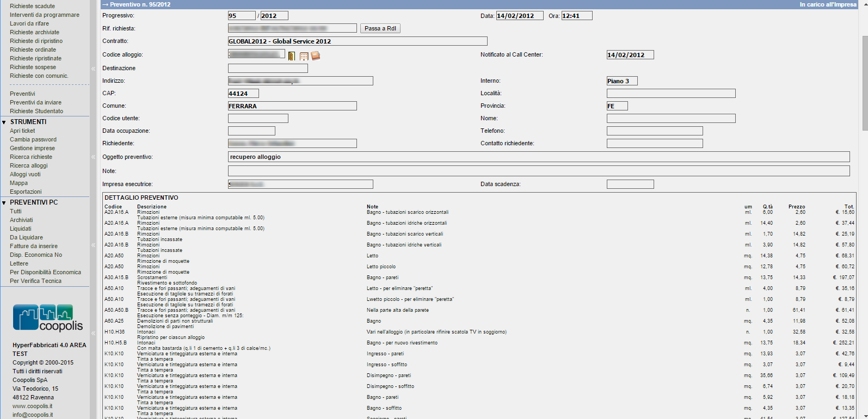The height and width of the screenshot is (419, 868).
Task: Click the sidebar collapse chevron beside Richieste sospese
Action: pos(93,69)
